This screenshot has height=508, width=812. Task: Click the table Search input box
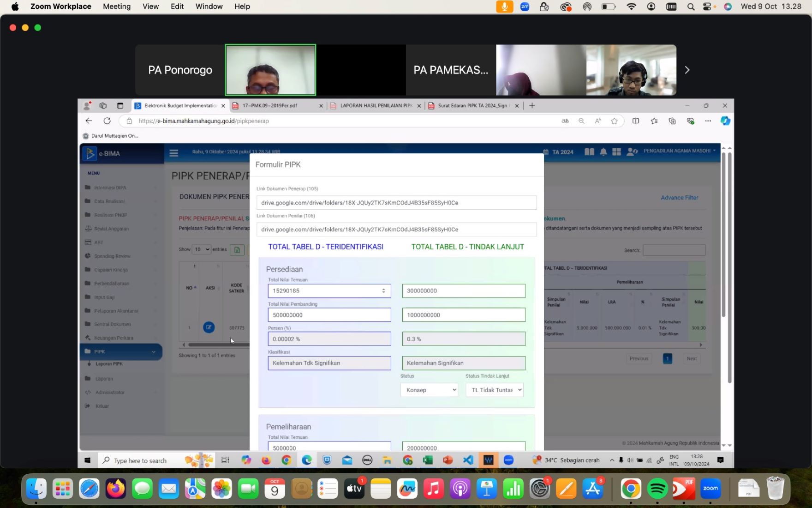point(674,250)
